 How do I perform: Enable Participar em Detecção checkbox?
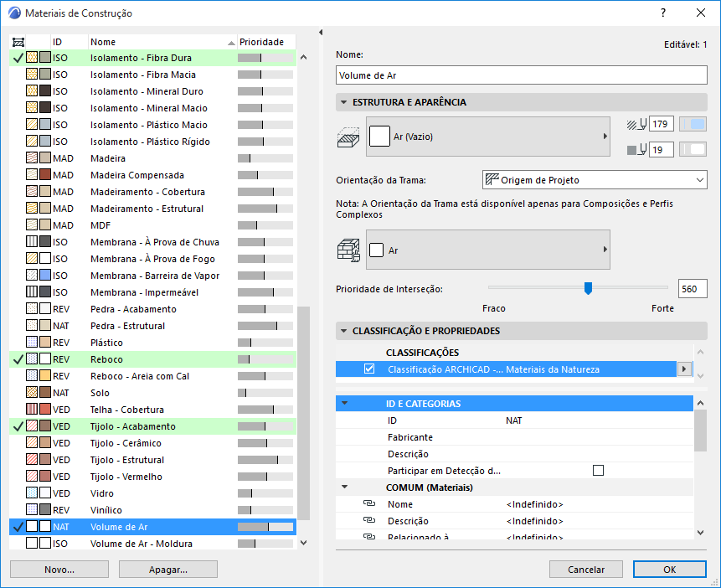(x=598, y=470)
